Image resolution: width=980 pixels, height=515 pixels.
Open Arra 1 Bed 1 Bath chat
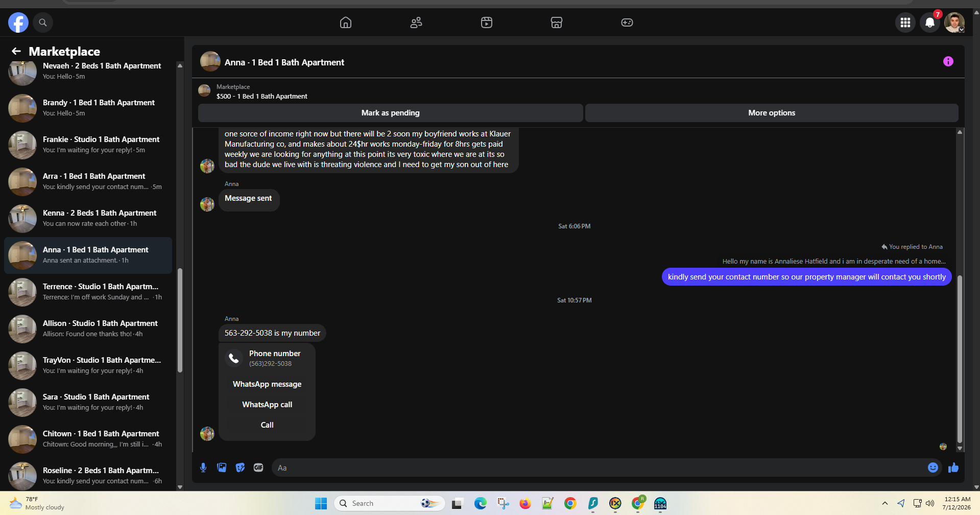click(88, 181)
